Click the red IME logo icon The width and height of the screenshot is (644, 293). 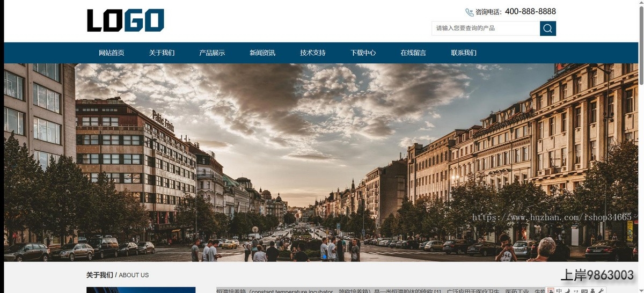tap(551, 291)
